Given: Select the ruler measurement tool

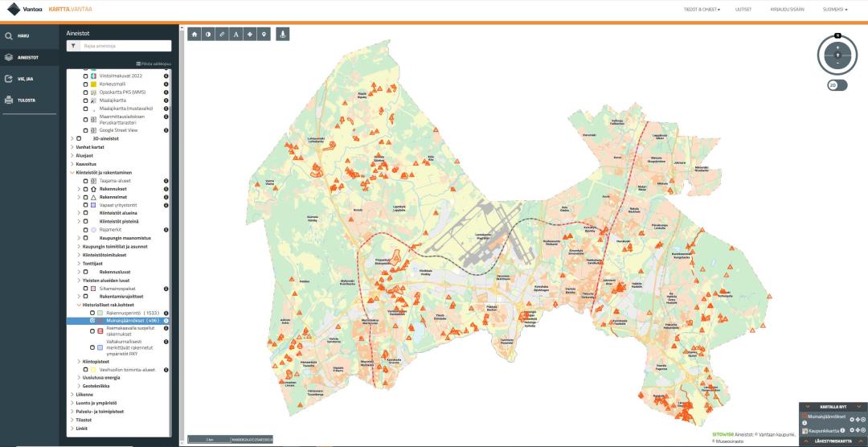Looking at the screenshot, I should [222, 35].
